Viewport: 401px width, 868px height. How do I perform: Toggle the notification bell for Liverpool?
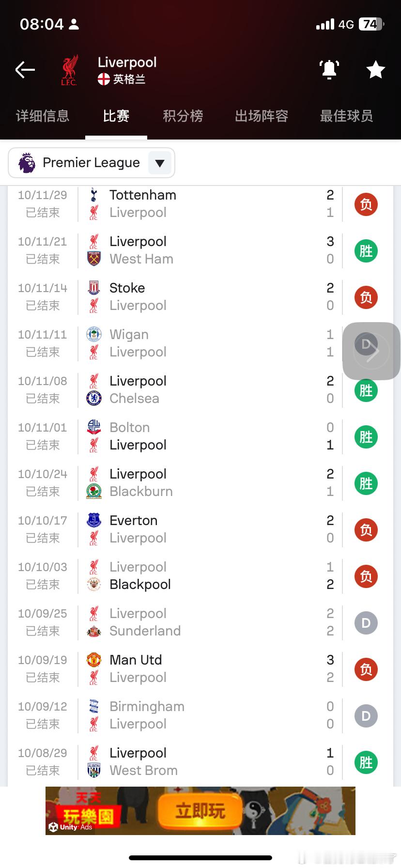[x=329, y=70]
